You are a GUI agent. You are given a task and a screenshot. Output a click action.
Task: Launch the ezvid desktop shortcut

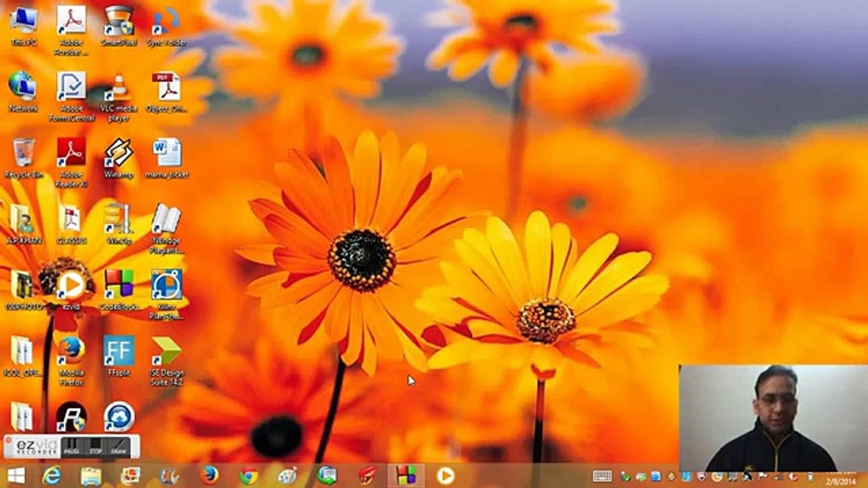pos(71,290)
